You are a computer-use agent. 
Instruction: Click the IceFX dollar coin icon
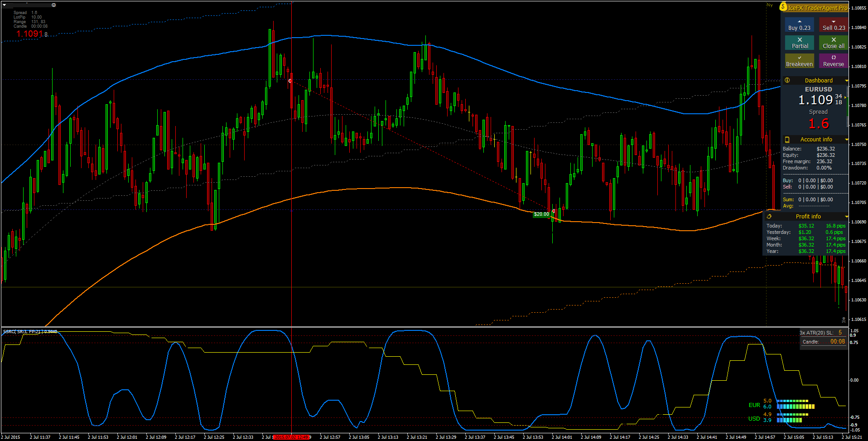pos(783,7)
